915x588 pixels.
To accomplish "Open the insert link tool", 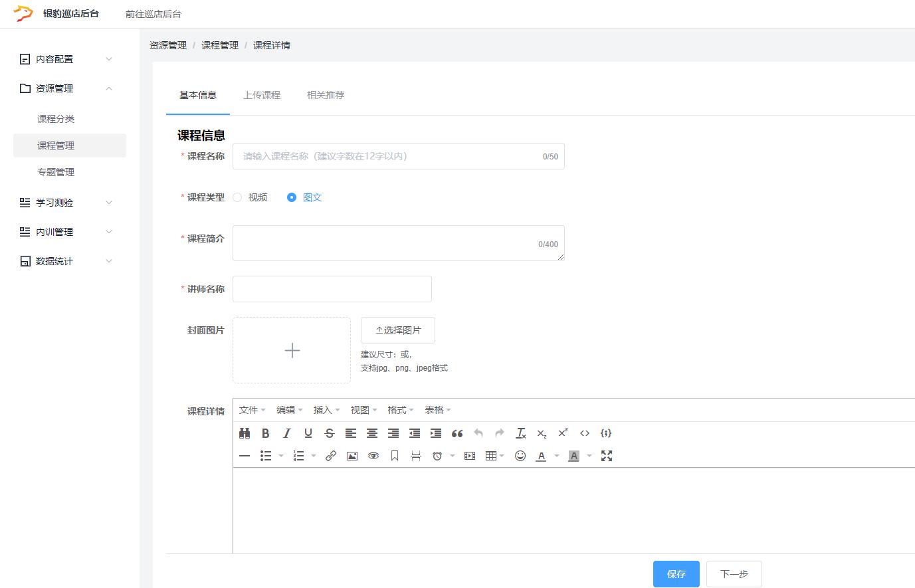I will point(330,456).
